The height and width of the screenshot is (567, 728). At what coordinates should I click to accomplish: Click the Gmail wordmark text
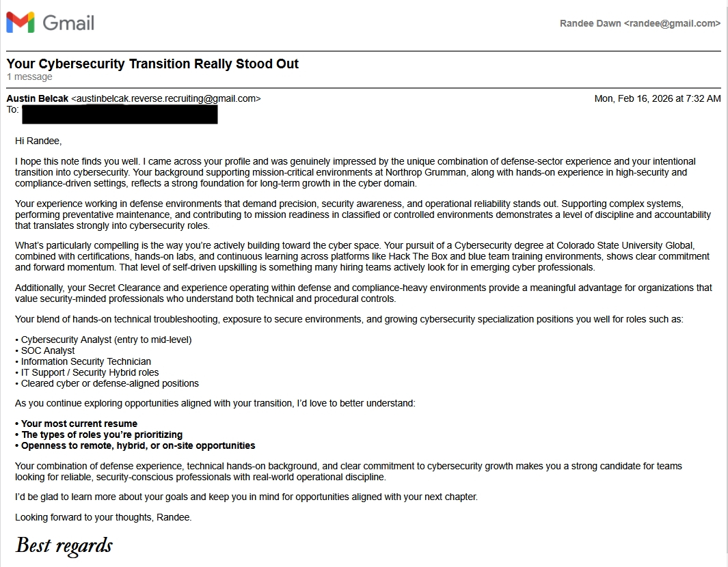(x=68, y=23)
